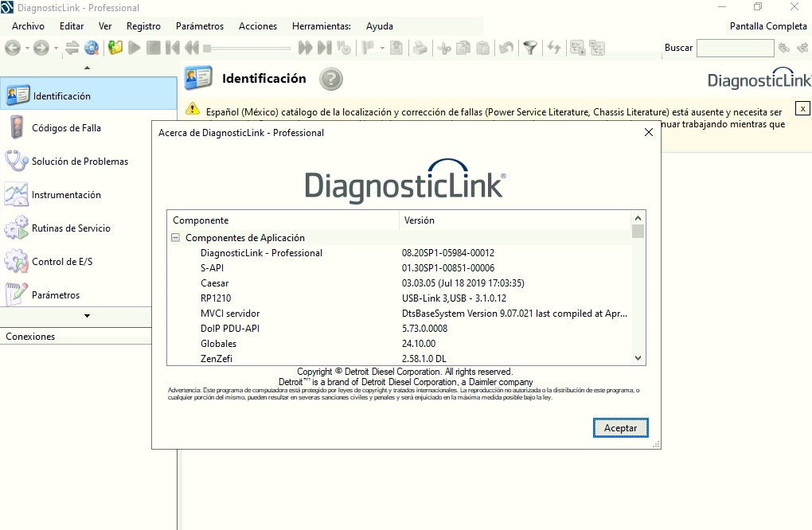Image resolution: width=812 pixels, height=530 pixels.
Task: Click the connect/disconnect arrows toolbar icon
Action: pyautogui.click(x=72, y=48)
